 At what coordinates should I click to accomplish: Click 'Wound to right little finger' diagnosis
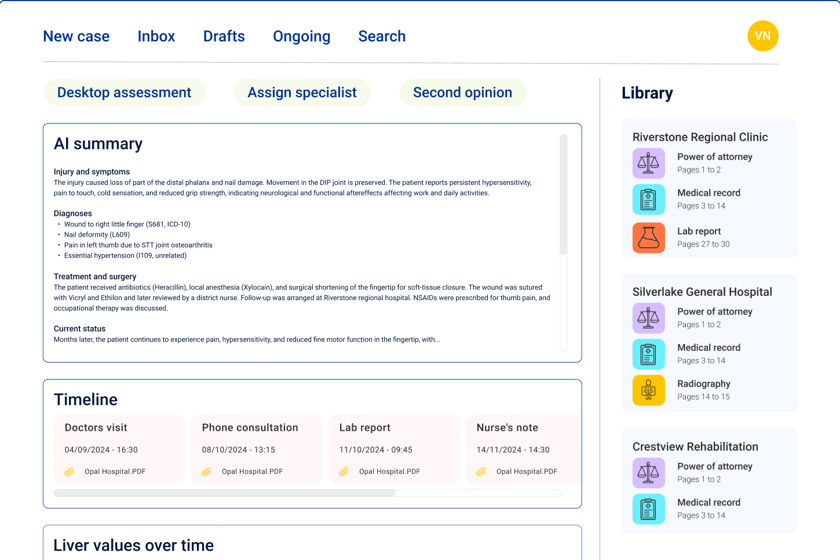127,224
